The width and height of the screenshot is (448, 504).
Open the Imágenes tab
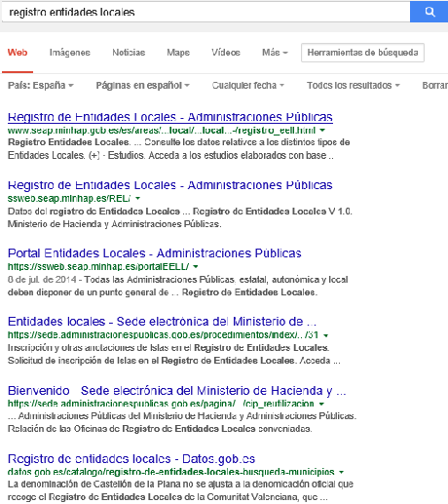pos(70,53)
